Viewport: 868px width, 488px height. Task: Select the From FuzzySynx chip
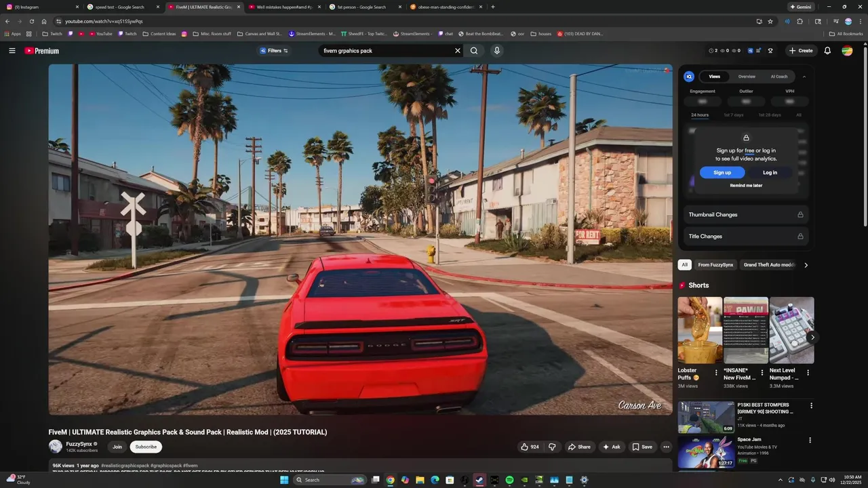tap(715, 265)
